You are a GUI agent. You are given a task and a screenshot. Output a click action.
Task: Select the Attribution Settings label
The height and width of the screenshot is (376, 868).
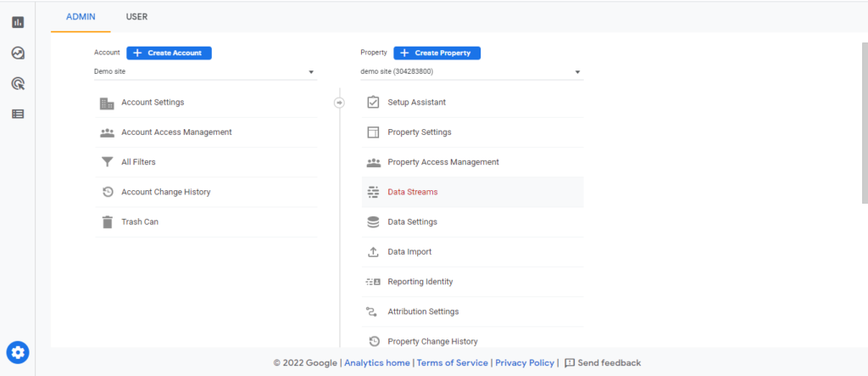click(x=424, y=311)
